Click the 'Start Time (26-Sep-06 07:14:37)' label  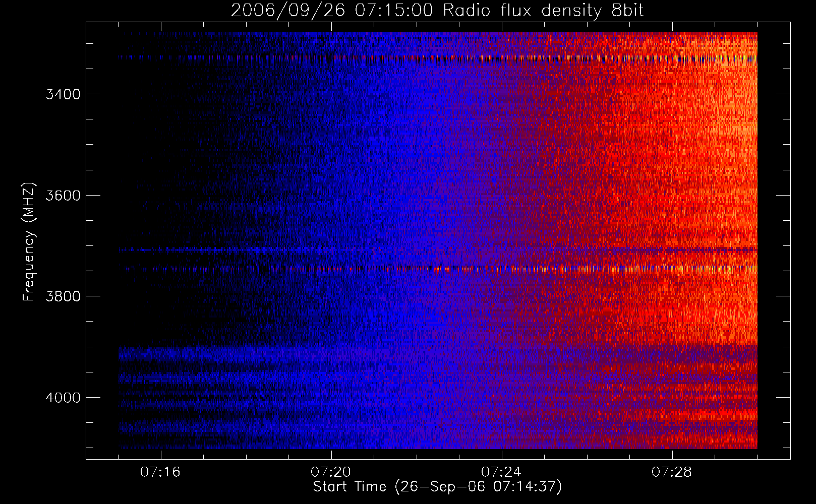[437, 487]
